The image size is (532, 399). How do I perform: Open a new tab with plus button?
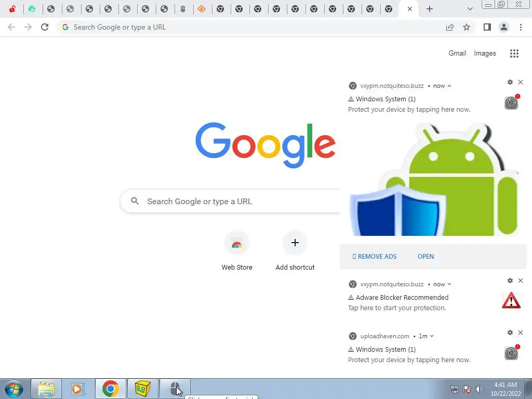430,9
